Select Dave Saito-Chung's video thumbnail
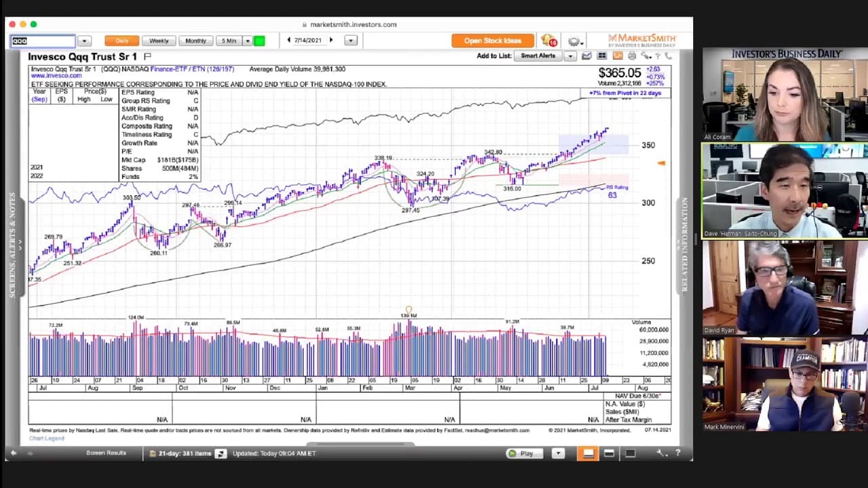 click(x=785, y=190)
